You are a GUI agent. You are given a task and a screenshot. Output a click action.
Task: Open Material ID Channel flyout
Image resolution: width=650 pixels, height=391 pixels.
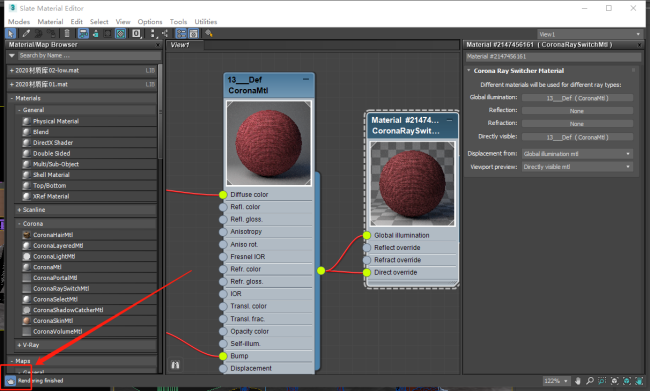point(136,34)
